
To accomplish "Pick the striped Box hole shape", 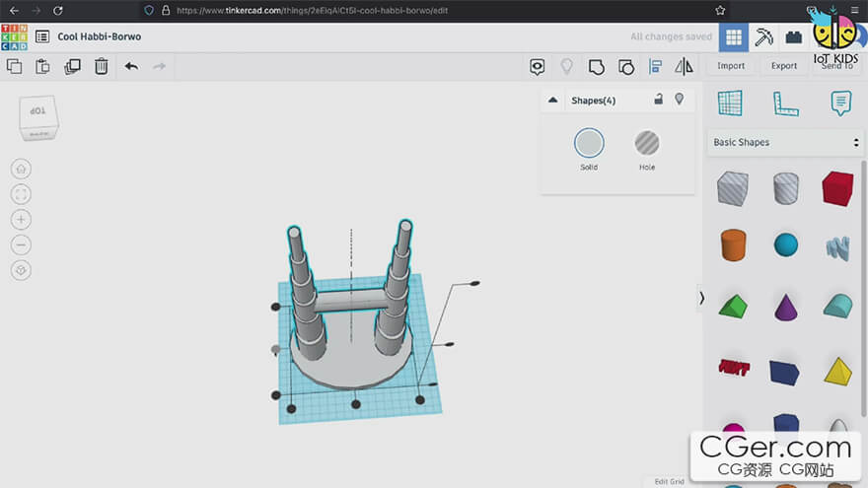I will coord(732,188).
